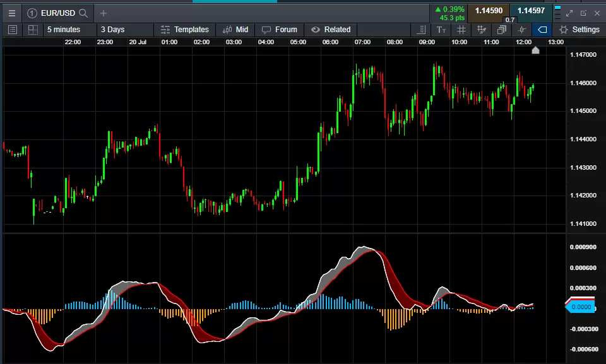Toggle the chart pop-out icon
The width and height of the screenshot is (606, 364).
pos(582,12)
